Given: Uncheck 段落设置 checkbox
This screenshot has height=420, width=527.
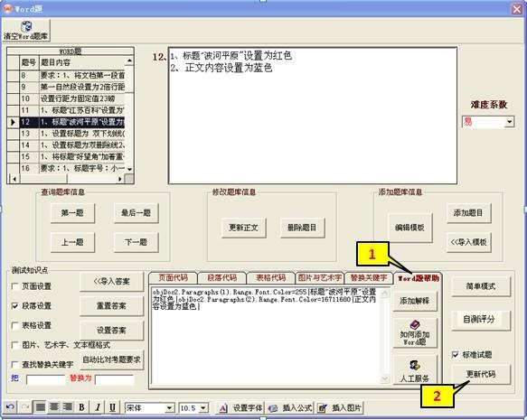Looking at the screenshot, I should pos(15,306).
